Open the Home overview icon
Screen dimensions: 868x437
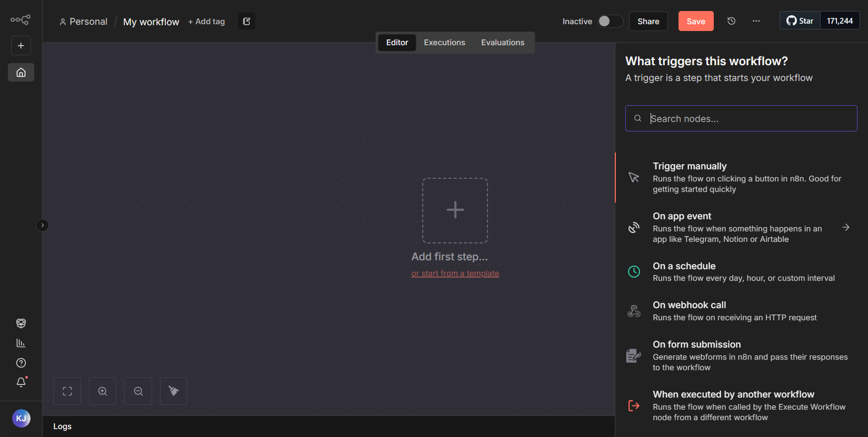pyautogui.click(x=21, y=73)
